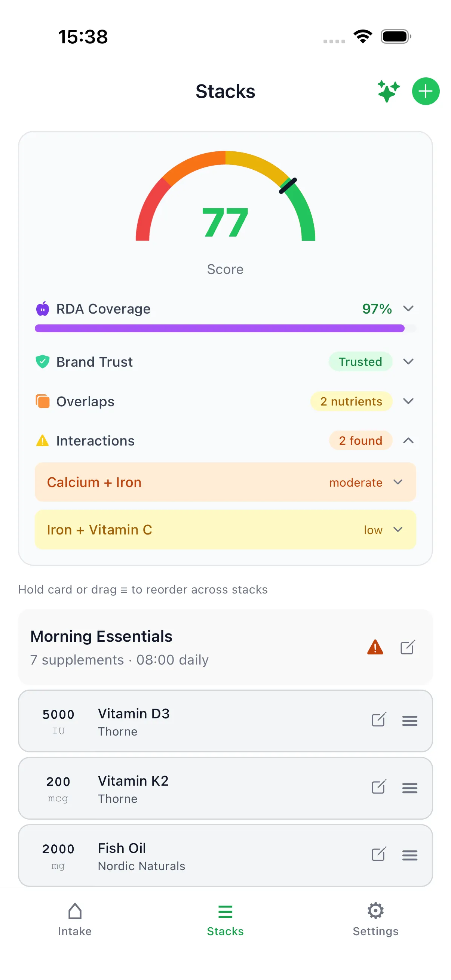Image resolution: width=451 pixels, height=980 pixels.
Task: Edit the Morning Essentials stack
Action: 407,647
